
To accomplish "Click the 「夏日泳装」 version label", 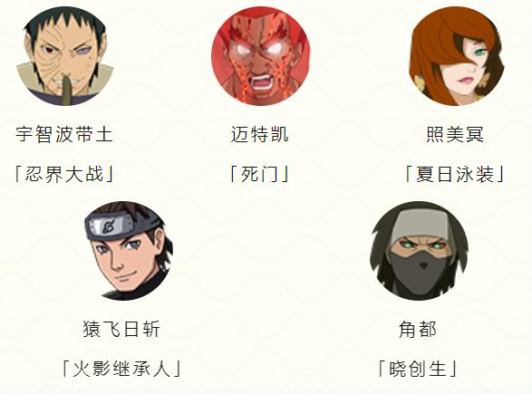I will coord(455,174).
